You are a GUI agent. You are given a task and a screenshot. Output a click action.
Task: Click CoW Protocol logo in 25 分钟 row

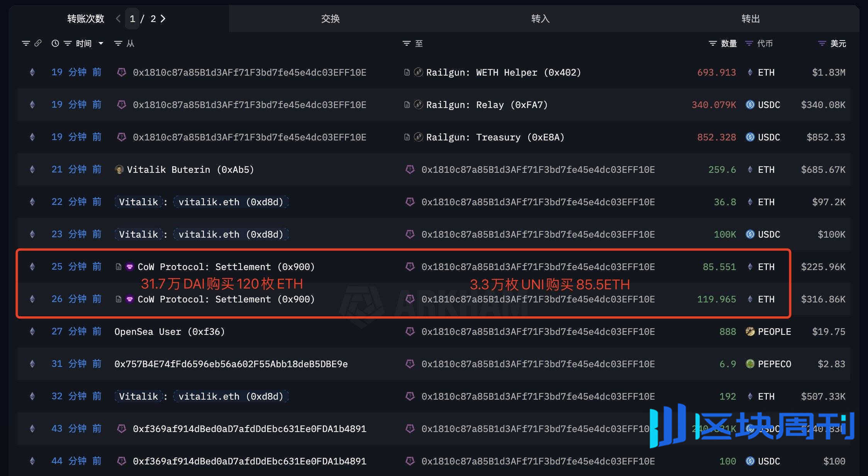tap(130, 267)
